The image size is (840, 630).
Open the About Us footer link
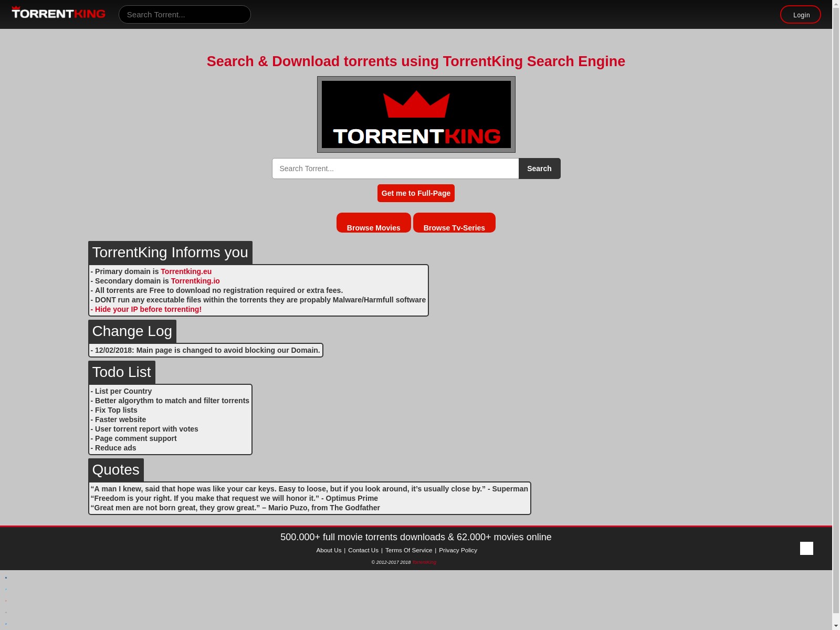(329, 550)
